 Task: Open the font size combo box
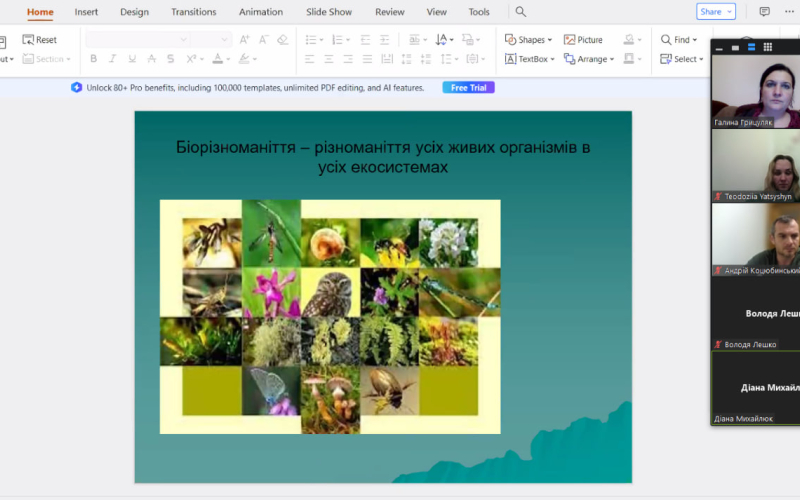coord(211,39)
